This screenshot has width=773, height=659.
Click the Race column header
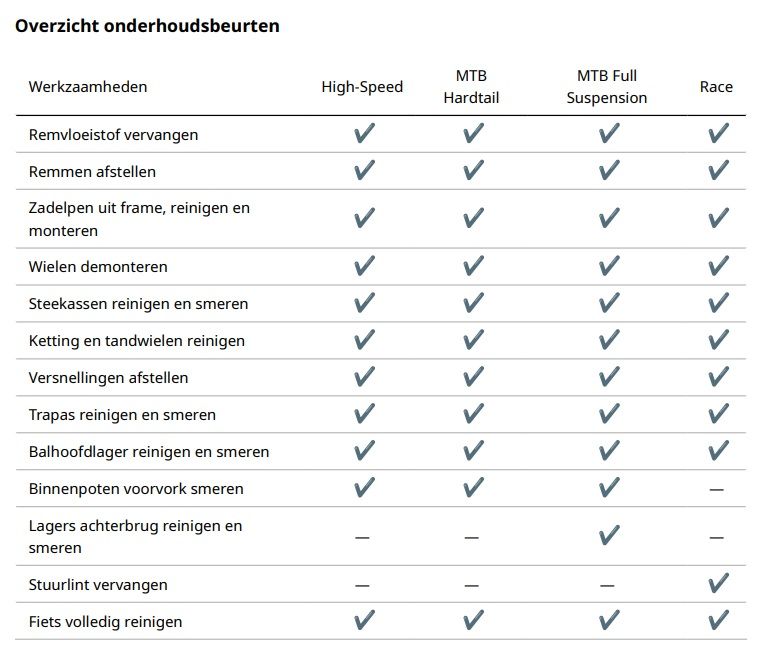[716, 87]
